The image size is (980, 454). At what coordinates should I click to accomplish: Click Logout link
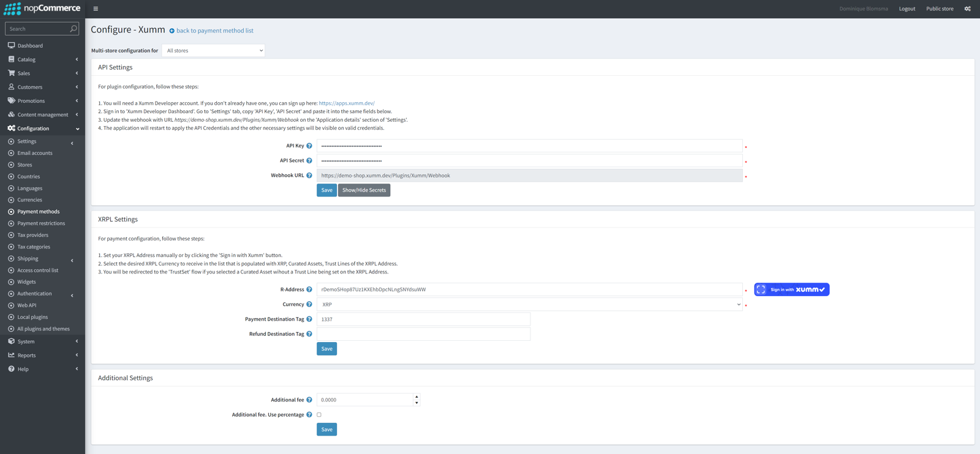pyautogui.click(x=907, y=9)
